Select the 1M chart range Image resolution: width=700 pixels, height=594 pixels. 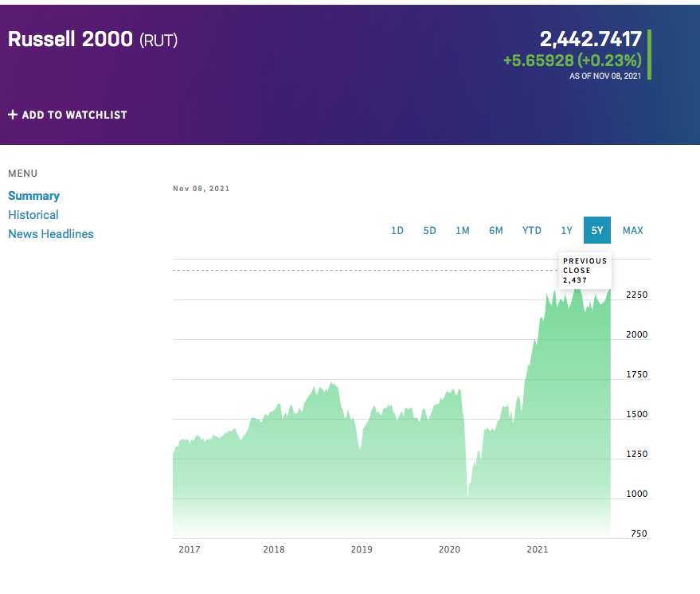click(x=463, y=230)
